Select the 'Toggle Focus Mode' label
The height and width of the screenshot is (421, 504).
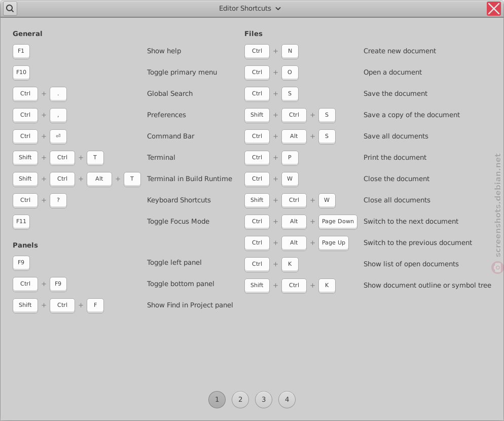pyautogui.click(x=178, y=221)
